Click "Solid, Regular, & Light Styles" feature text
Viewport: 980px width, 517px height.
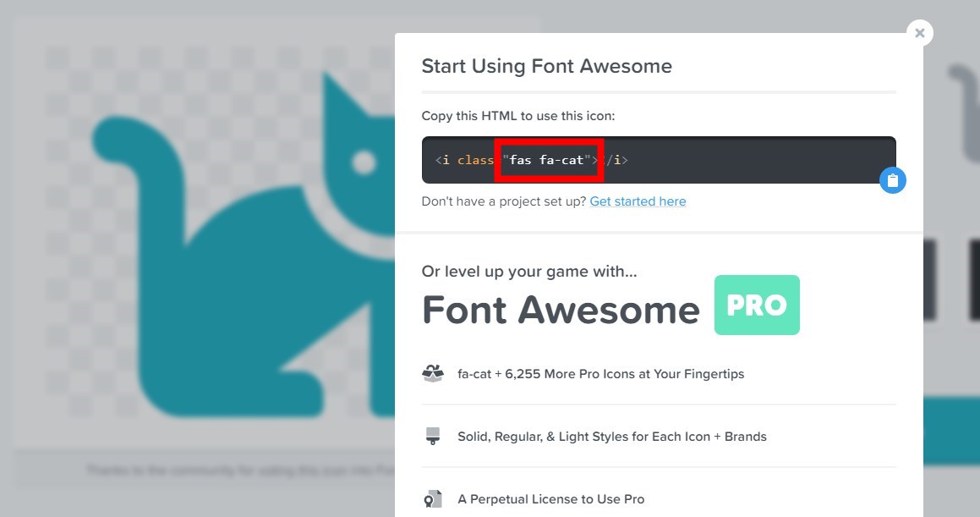coord(611,437)
